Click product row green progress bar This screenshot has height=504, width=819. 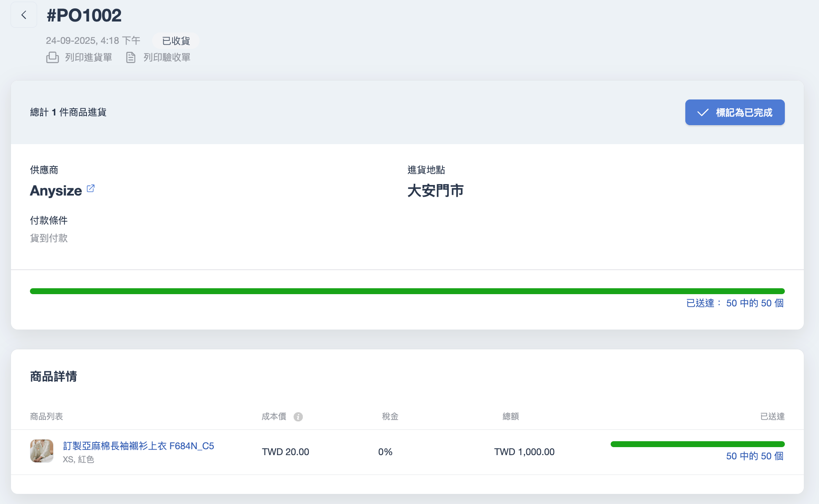tap(697, 444)
